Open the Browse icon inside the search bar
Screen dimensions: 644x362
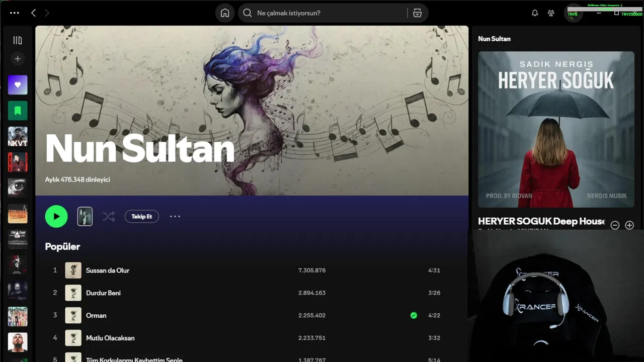click(417, 13)
